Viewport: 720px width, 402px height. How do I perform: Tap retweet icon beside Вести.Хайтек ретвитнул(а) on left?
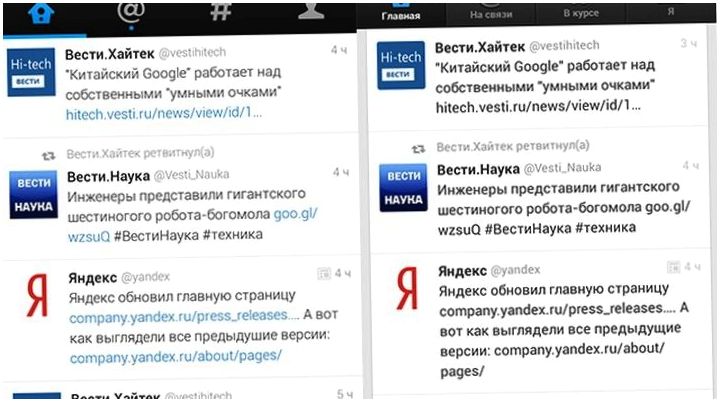[x=49, y=156]
